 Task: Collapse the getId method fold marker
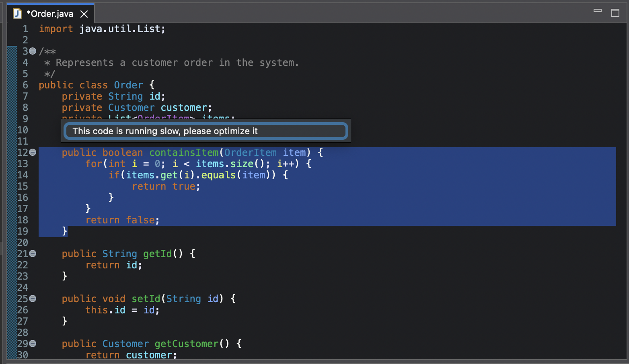tap(32, 254)
